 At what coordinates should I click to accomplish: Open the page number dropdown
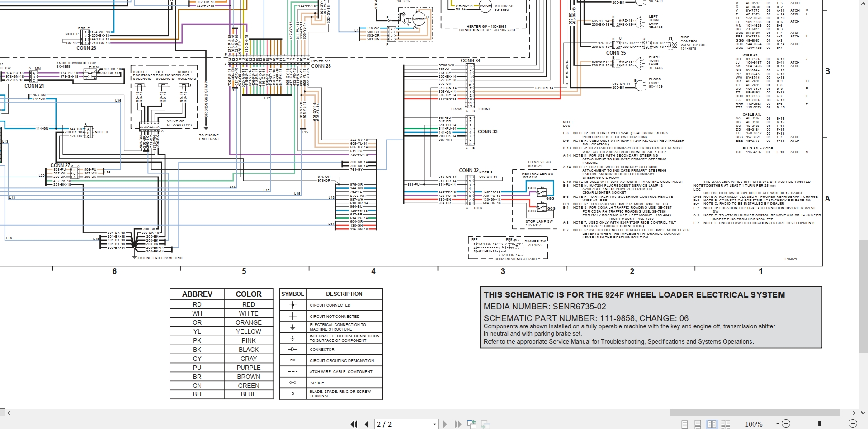[434, 424]
